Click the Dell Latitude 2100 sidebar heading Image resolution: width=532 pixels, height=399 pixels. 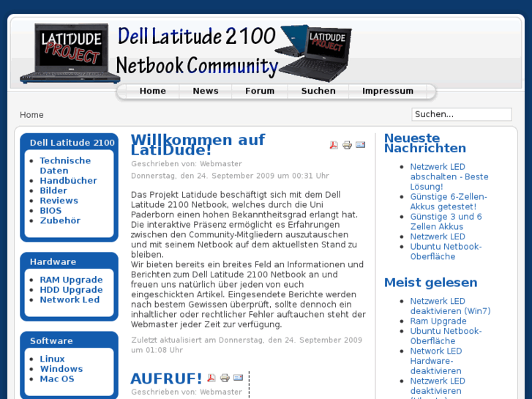(x=72, y=143)
